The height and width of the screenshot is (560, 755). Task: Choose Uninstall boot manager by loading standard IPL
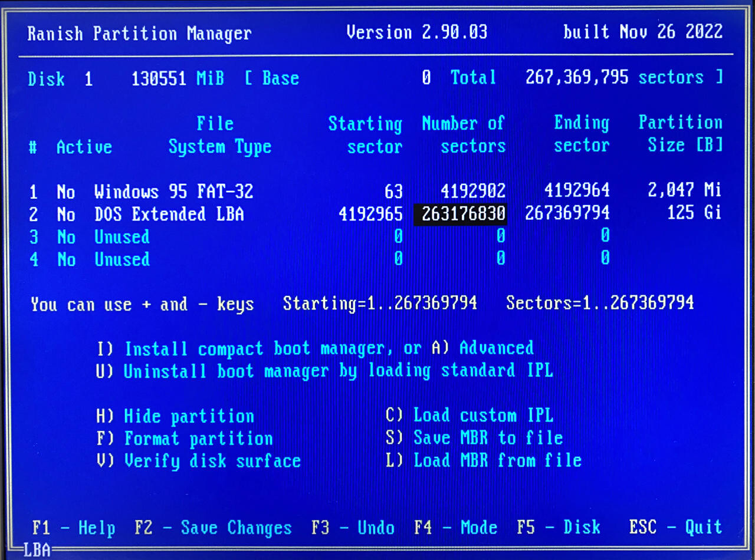click(x=324, y=371)
